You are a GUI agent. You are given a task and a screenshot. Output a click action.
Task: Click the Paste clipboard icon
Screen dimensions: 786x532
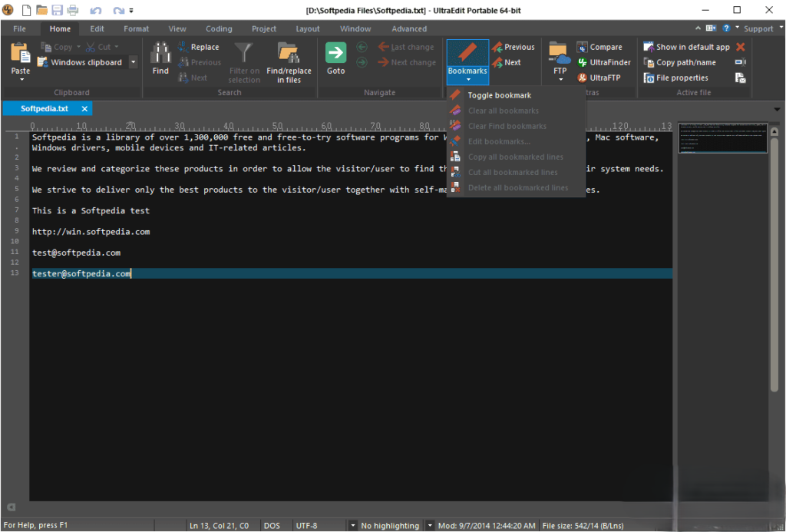pos(21,55)
